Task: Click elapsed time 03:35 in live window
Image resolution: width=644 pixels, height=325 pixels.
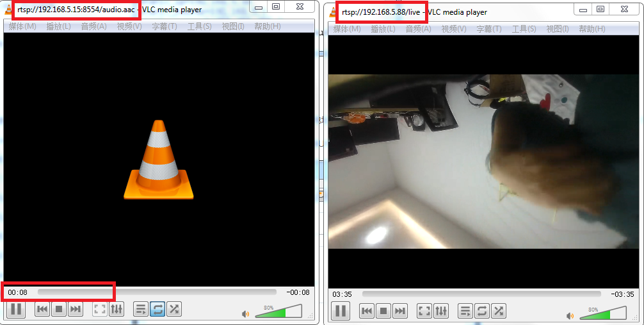Action: (x=342, y=295)
